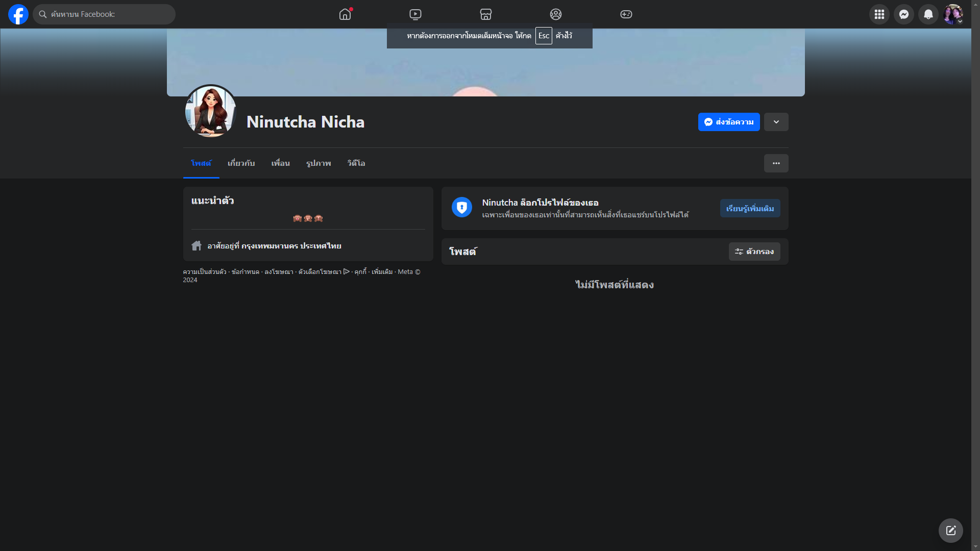Switch to the เกี่ยวกับ tab
The height and width of the screenshot is (551, 980).
point(241,163)
